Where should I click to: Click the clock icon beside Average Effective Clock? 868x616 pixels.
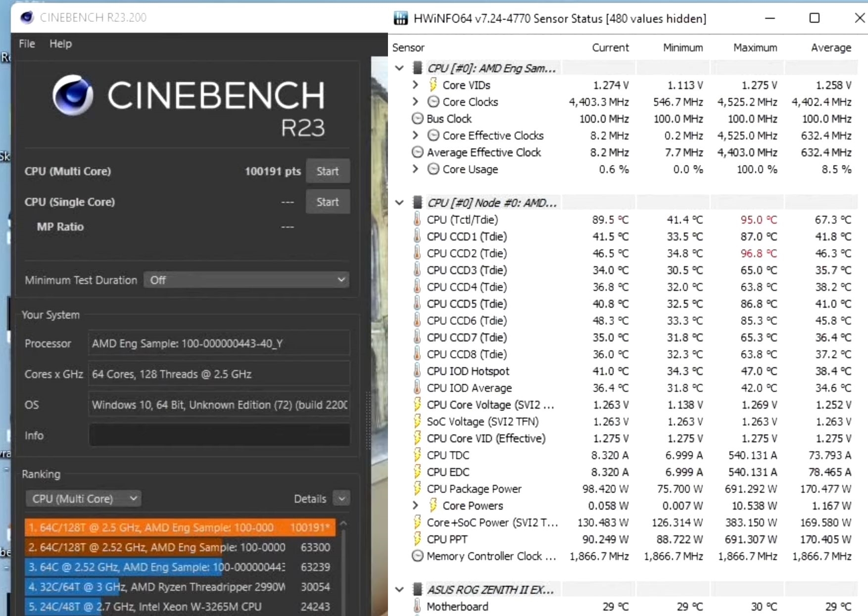(x=417, y=152)
